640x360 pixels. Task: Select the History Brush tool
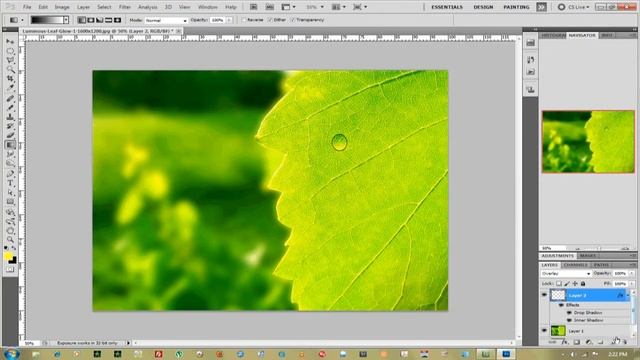point(10,126)
